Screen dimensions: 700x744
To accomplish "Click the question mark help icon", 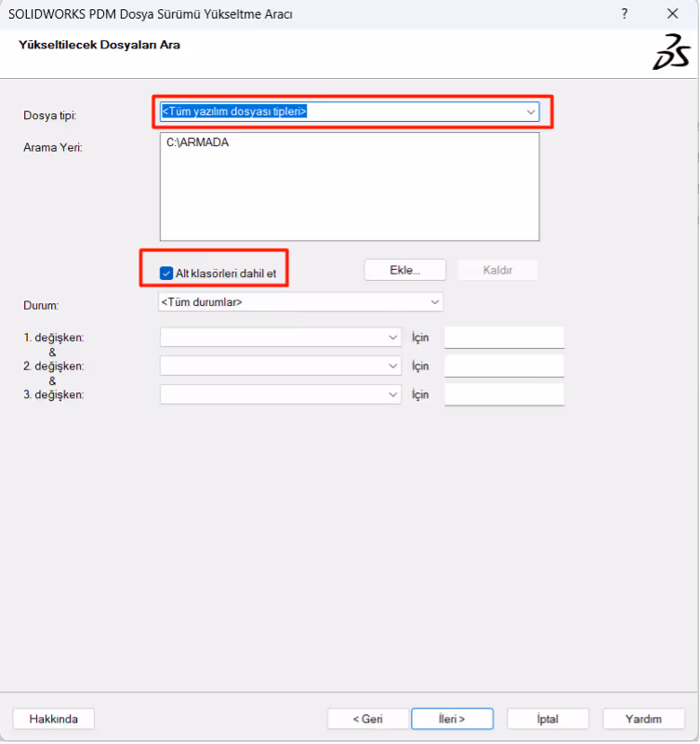I will (x=625, y=14).
